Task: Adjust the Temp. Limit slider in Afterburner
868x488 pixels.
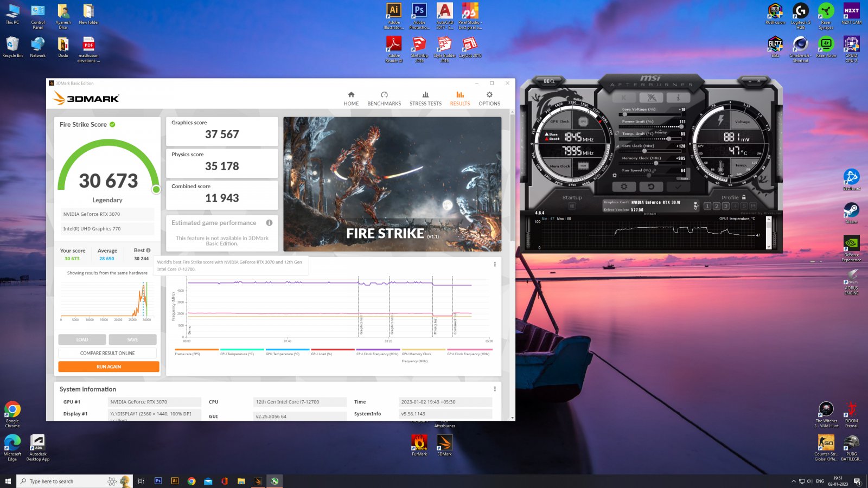Action: pos(650,139)
